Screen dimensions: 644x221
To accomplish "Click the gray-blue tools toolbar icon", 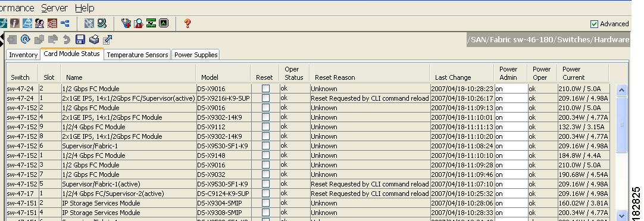I will point(89,23).
